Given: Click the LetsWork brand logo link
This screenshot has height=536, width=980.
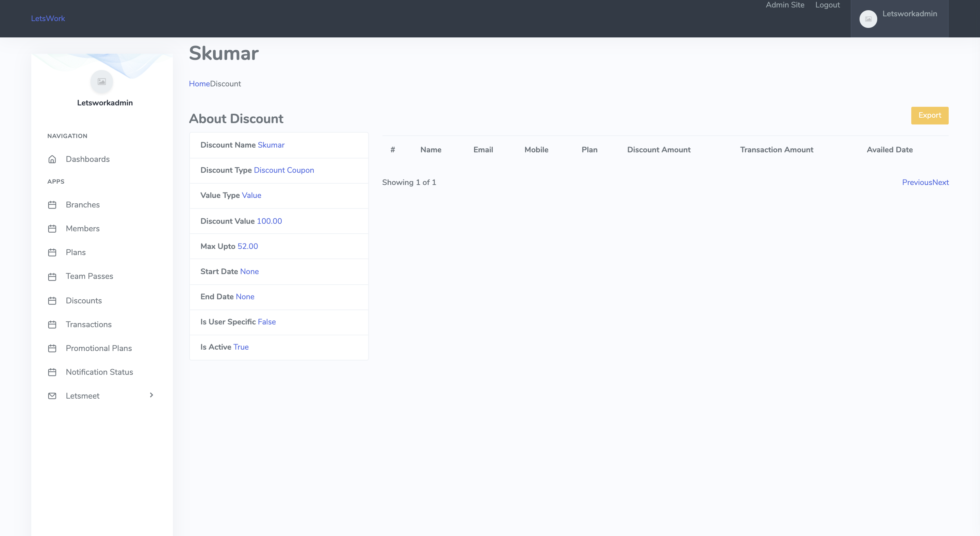Looking at the screenshot, I should click(48, 19).
